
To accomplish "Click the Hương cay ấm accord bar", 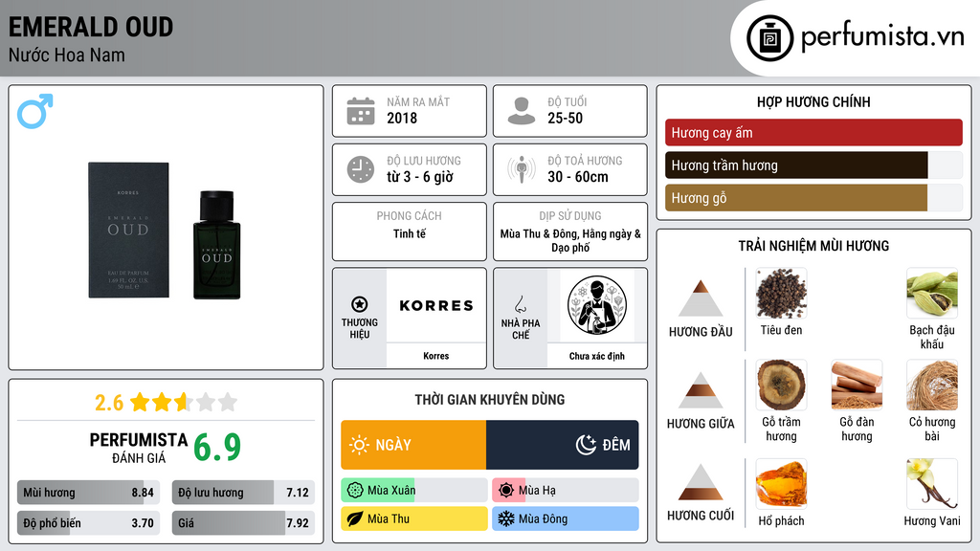I will (813, 132).
